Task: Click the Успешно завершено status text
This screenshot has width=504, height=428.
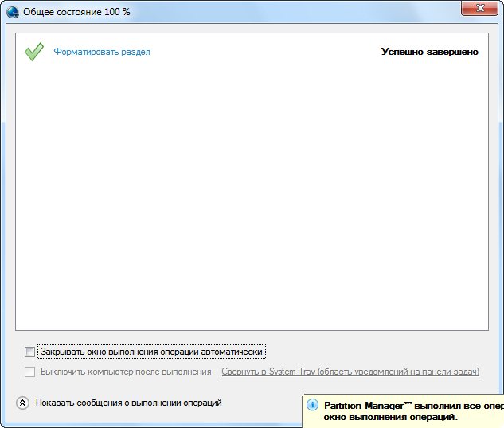Action: [429, 52]
